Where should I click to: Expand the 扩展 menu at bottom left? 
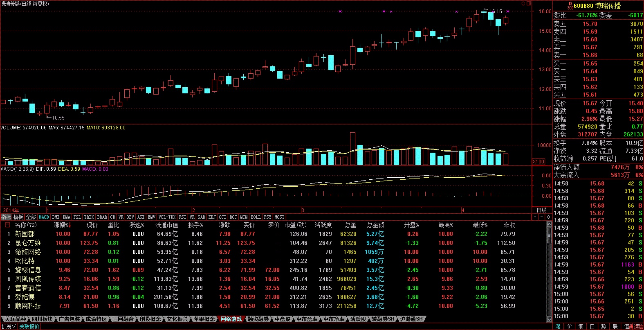[8, 326]
